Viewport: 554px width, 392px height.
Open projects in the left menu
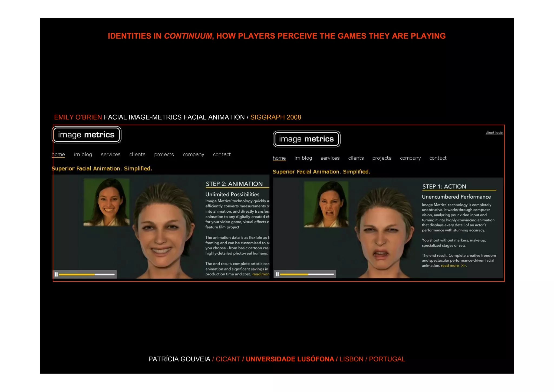coord(164,154)
